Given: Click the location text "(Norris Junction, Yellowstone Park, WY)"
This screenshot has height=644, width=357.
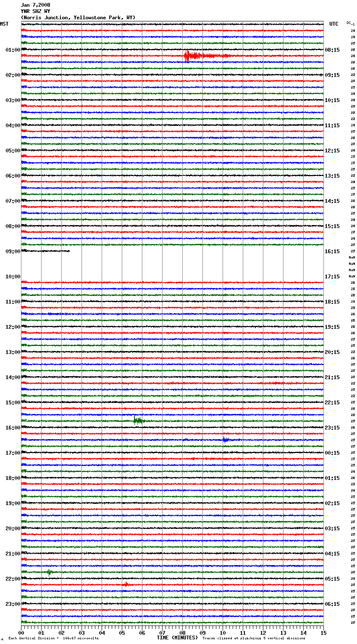Looking at the screenshot, I should (78, 18).
